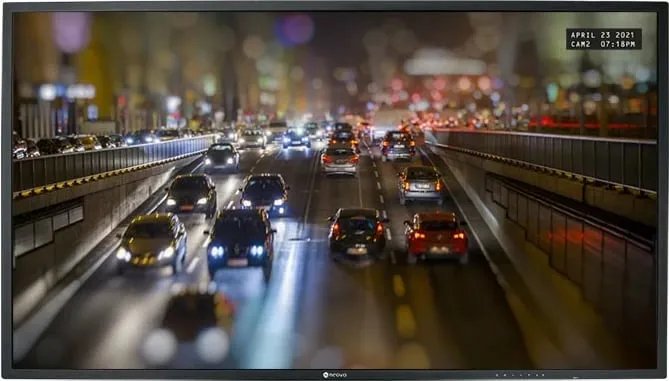
Task: Select the red car in the right lane
Action: pos(436,237)
